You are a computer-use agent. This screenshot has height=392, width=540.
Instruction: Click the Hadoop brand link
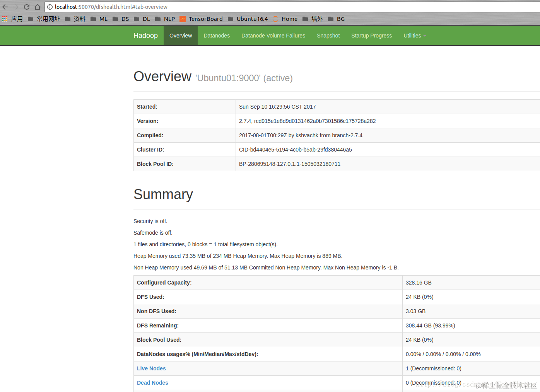[145, 36]
